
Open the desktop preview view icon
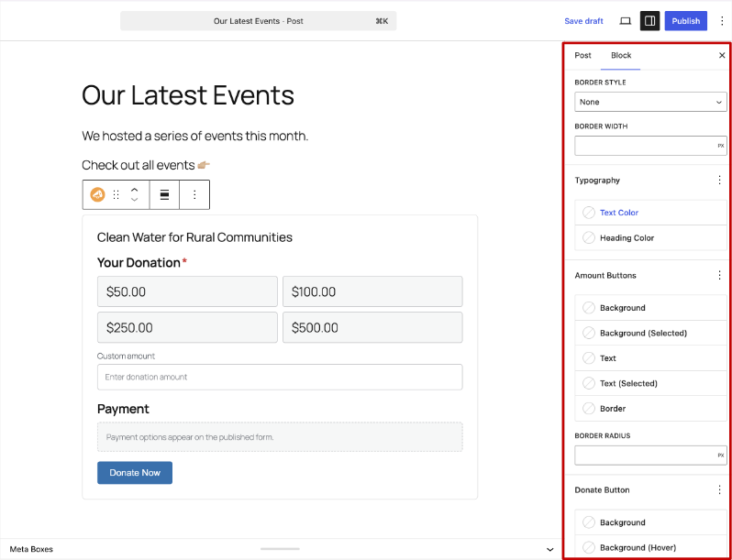(625, 21)
